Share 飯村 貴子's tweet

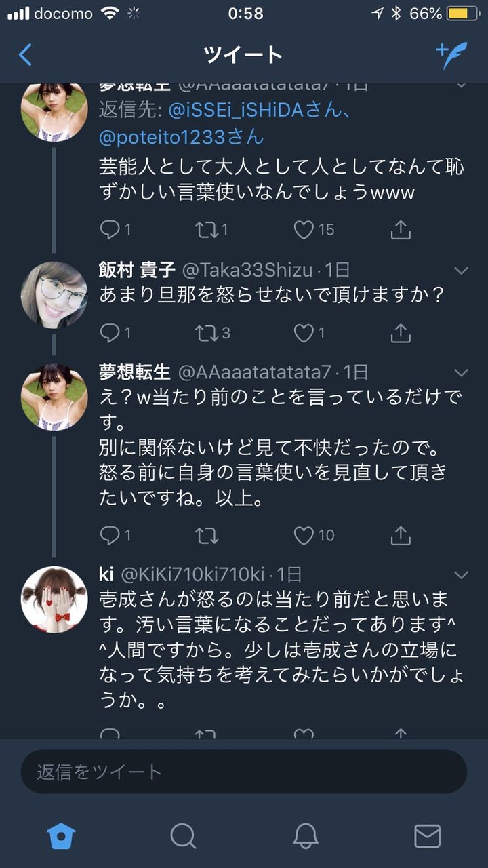(401, 332)
